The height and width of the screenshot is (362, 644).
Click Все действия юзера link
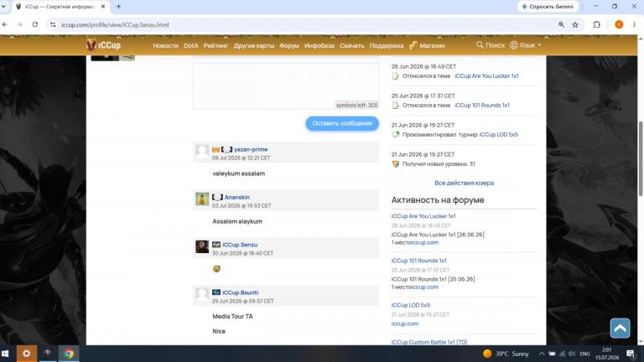click(x=464, y=183)
